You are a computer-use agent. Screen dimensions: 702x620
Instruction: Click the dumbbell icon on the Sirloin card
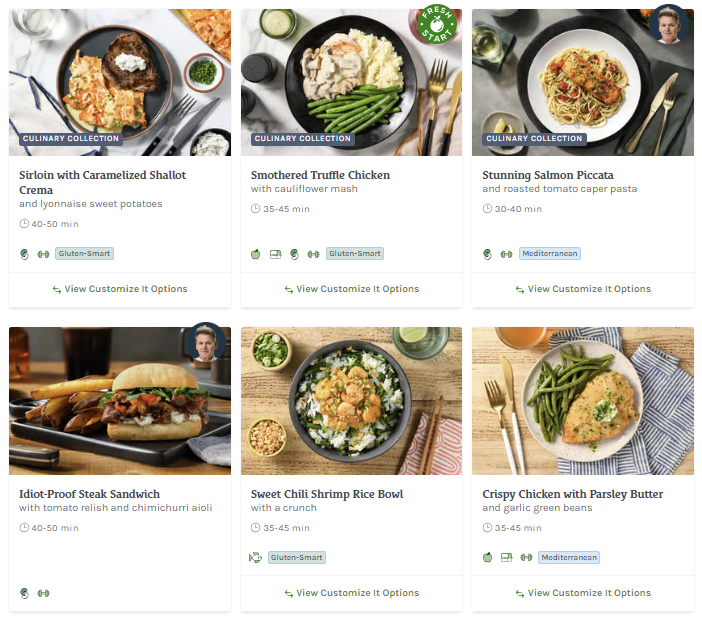click(x=43, y=254)
